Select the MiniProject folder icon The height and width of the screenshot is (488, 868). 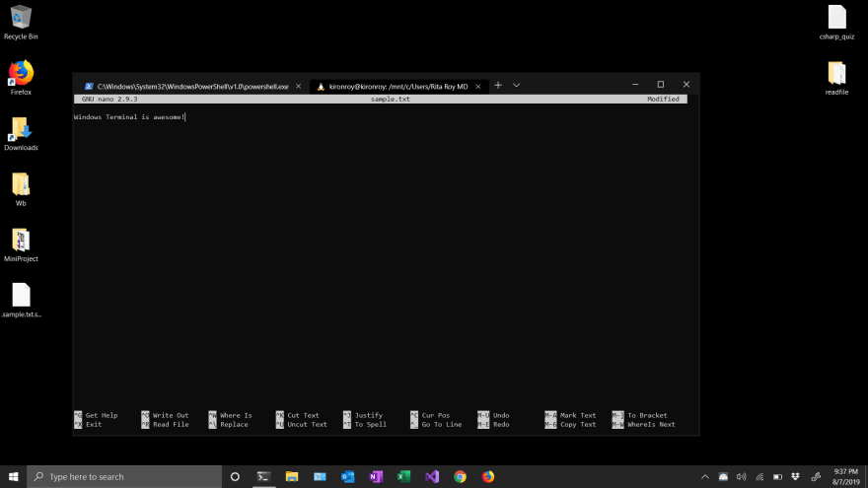pyautogui.click(x=21, y=244)
